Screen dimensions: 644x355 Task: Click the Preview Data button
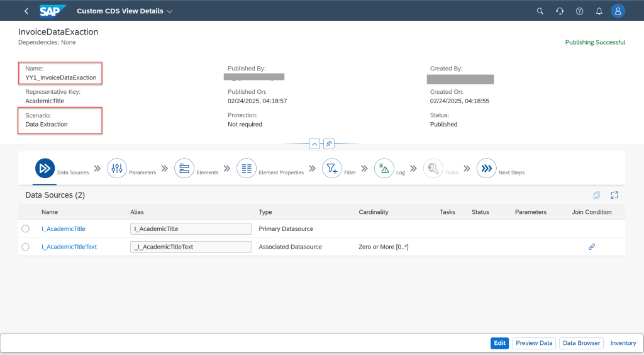point(534,343)
